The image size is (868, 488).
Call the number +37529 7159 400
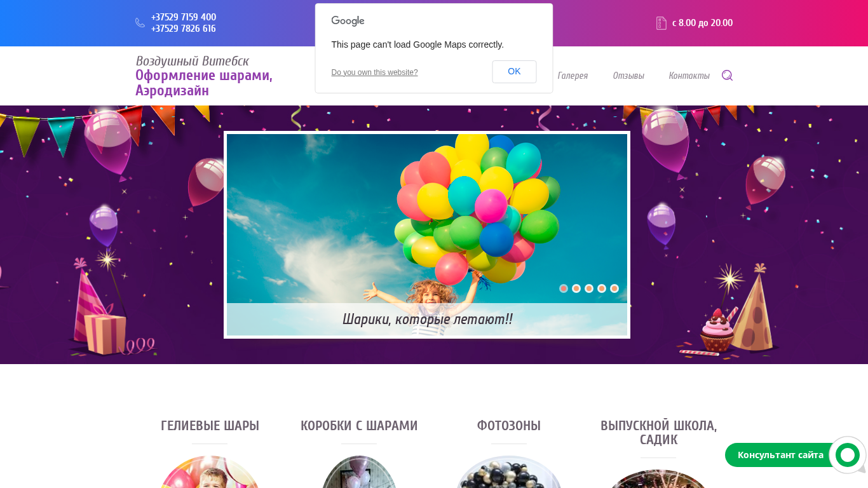click(184, 17)
